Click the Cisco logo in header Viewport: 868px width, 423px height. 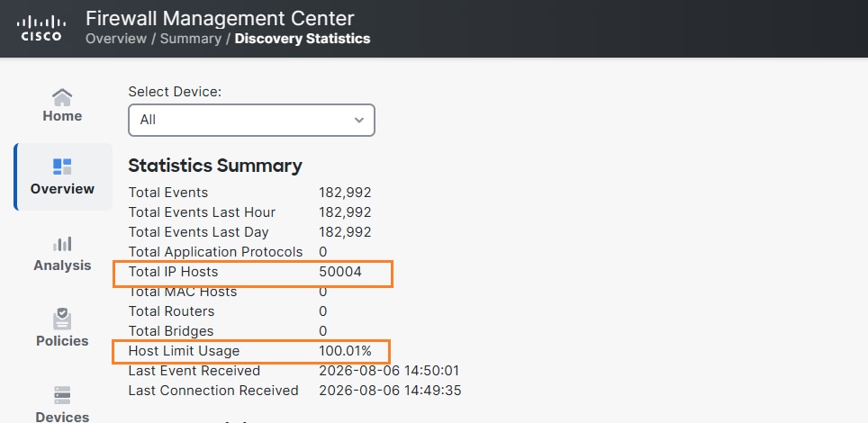41,28
